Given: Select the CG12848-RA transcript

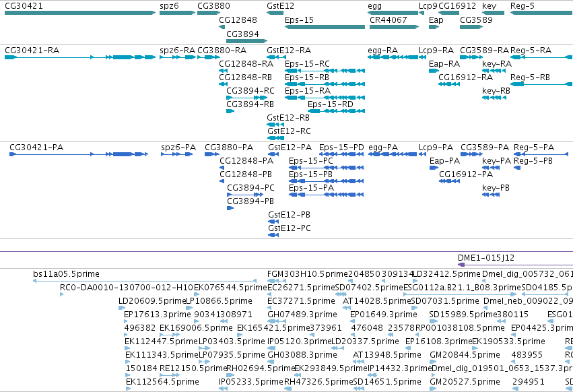Looking at the screenshot, I should tap(224, 71).
